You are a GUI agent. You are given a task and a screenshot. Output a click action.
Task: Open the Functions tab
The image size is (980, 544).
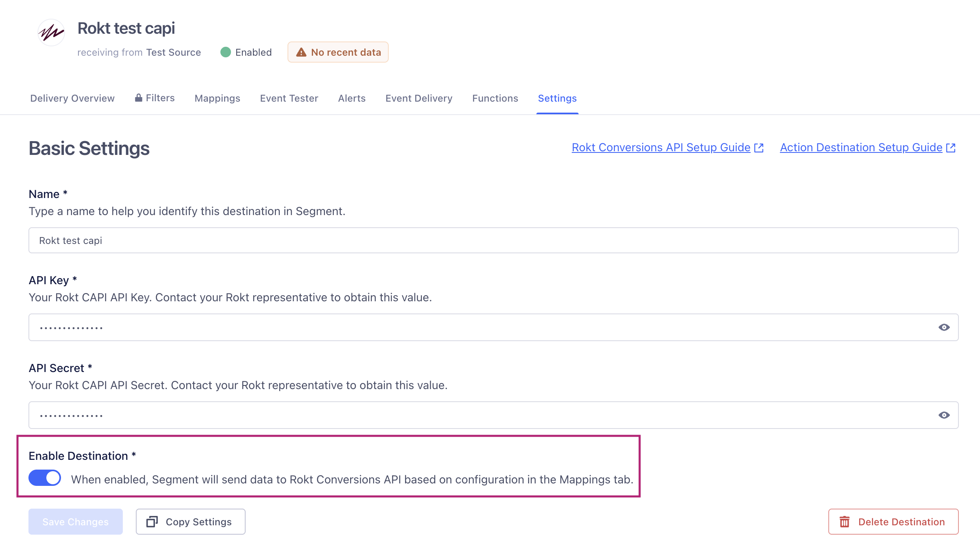click(x=495, y=98)
